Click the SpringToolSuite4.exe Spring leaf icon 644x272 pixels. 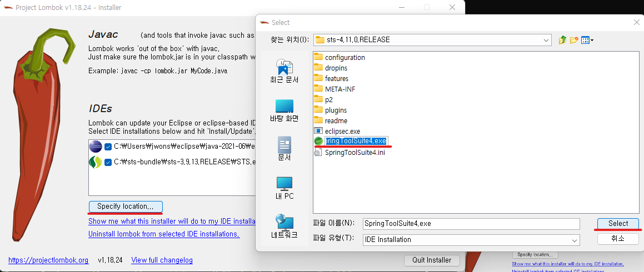pyautogui.click(x=318, y=141)
